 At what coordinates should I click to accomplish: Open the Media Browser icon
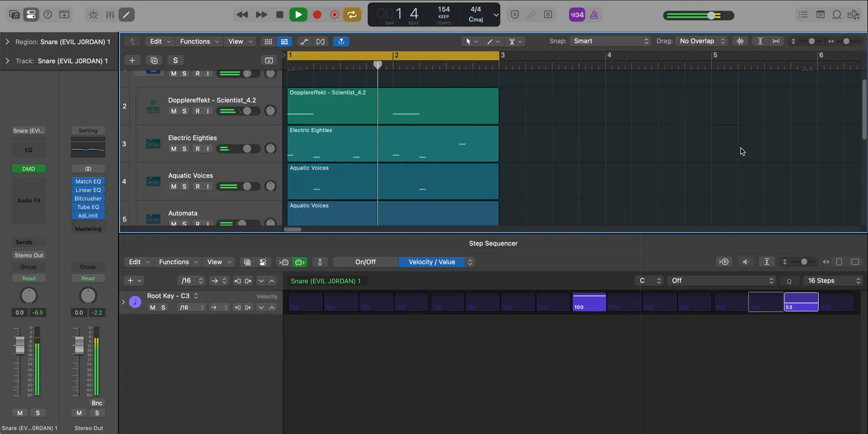[x=854, y=14]
